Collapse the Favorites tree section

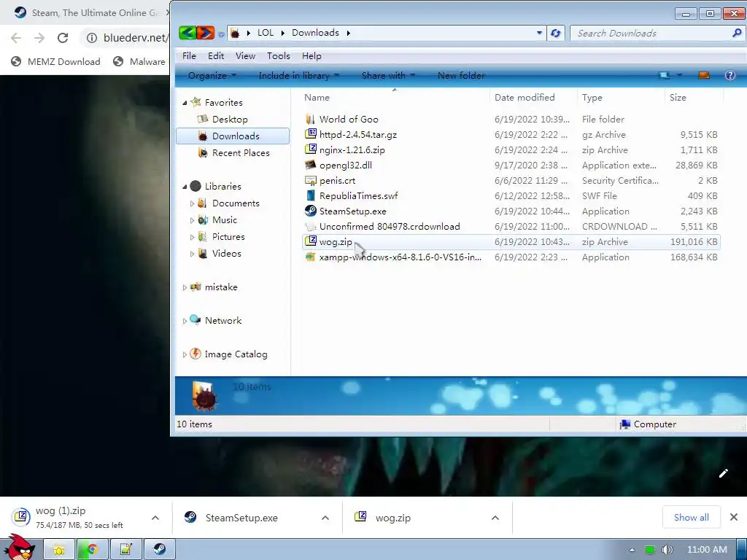185,103
